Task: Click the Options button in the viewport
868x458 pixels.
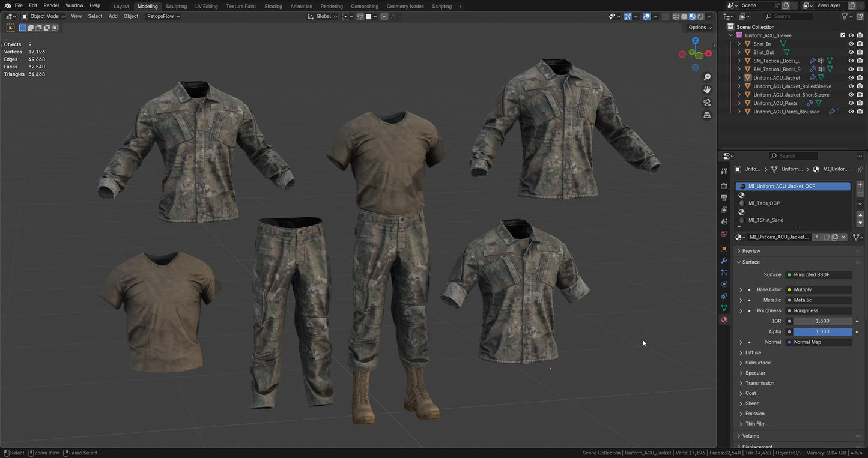Action: [x=697, y=27]
